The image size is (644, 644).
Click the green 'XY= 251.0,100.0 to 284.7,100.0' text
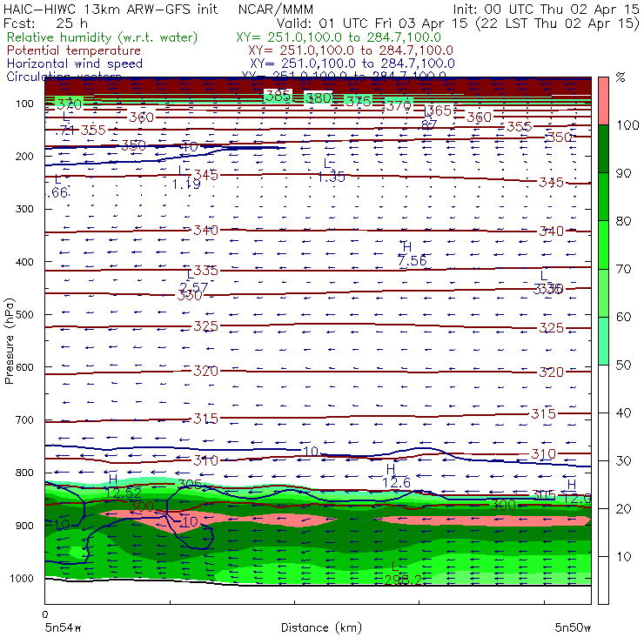coord(339,37)
